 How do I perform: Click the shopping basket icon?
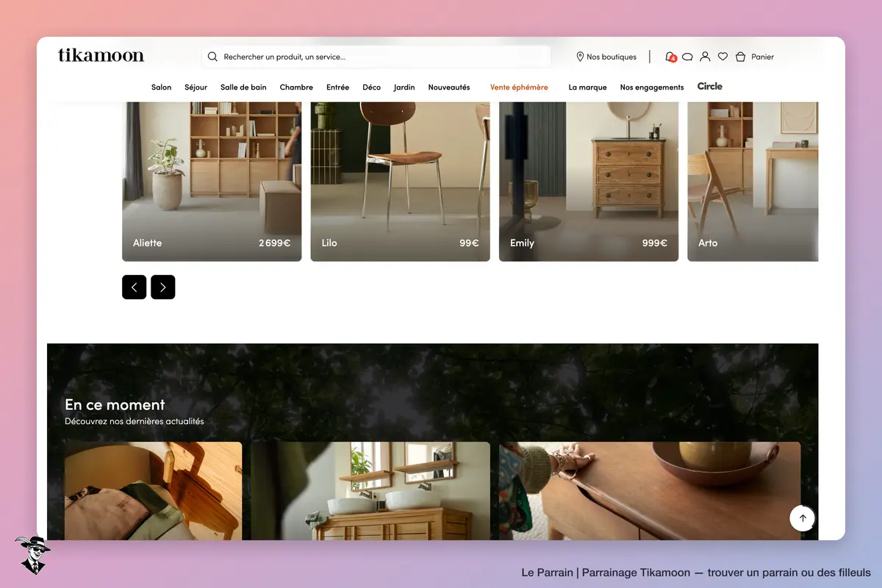click(x=740, y=57)
